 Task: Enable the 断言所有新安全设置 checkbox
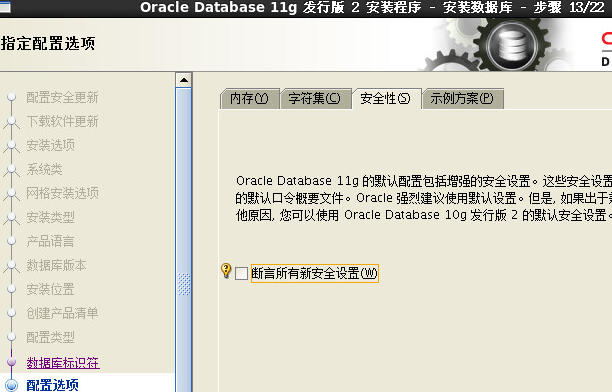[241, 273]
